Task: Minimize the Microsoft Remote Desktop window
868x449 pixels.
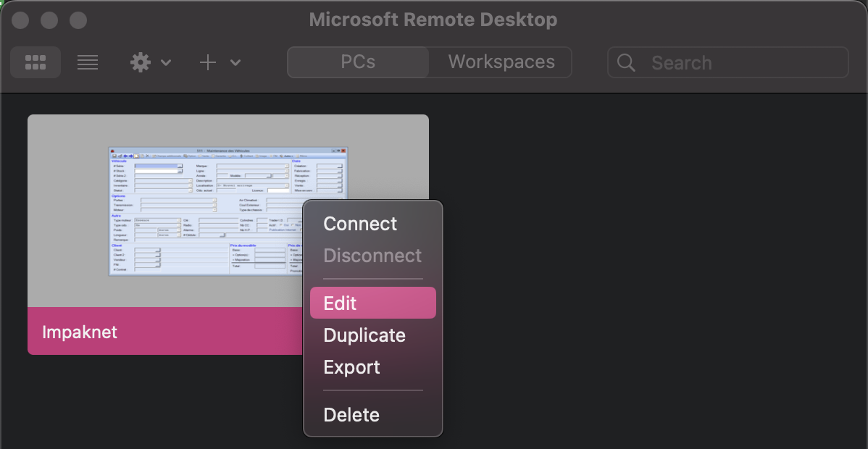Action: [49, 20]
